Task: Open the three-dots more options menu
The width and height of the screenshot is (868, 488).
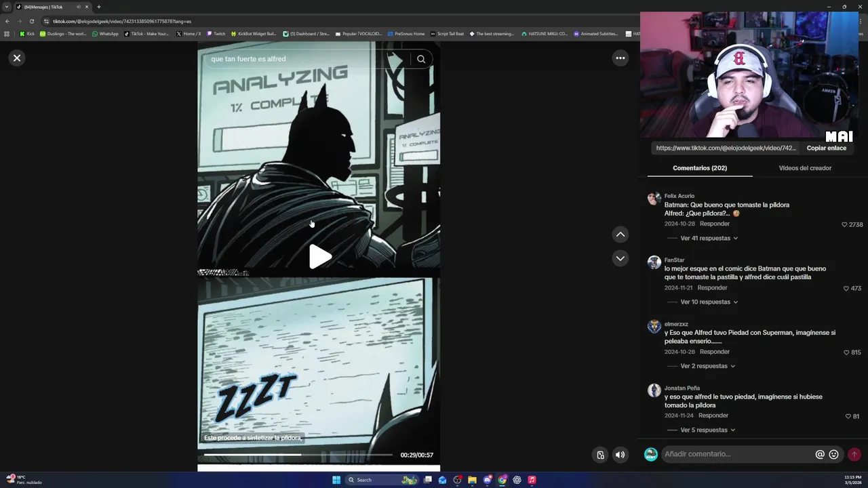Action: point(620,58)
